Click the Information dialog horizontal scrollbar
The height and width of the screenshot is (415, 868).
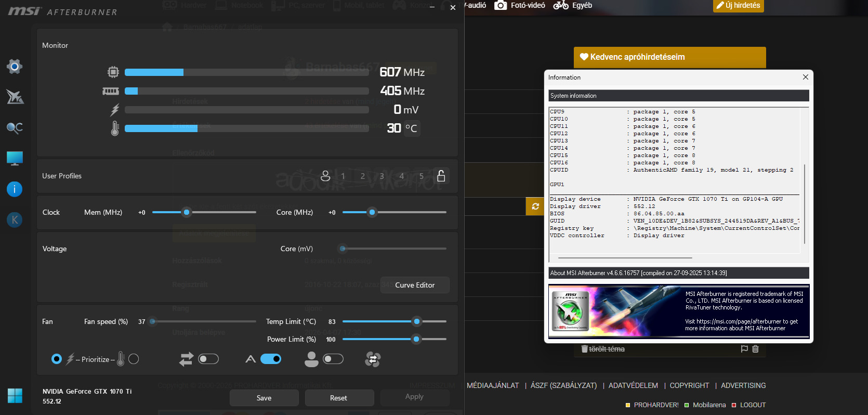coord(625,258)
